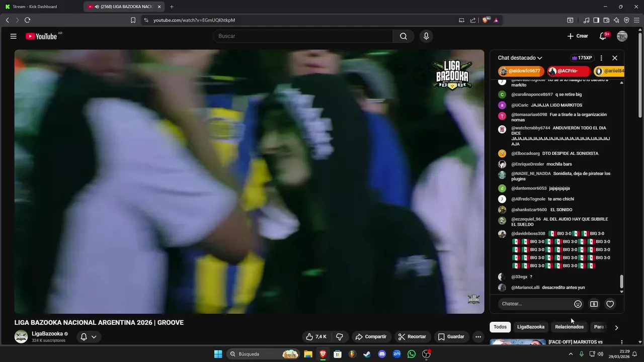Focus the Chatear message field
This screenshot has width=644, height=362.
(x=536, y=304)
